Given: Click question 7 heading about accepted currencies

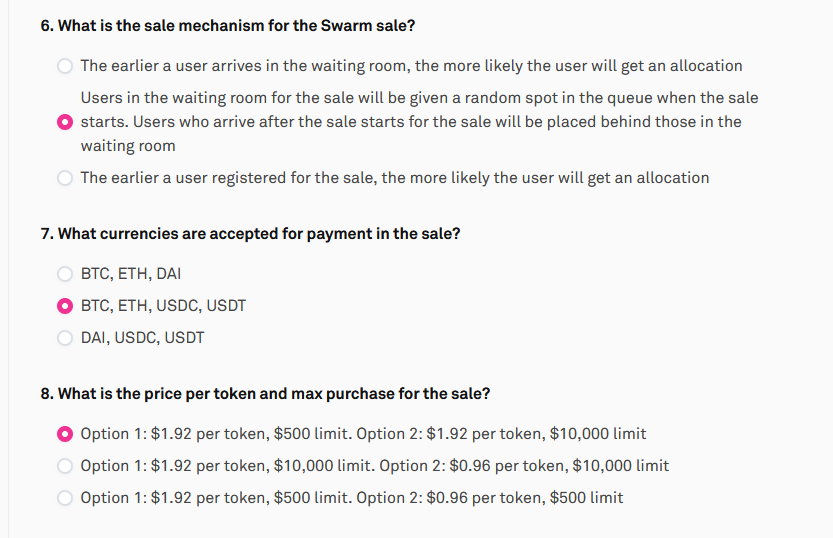Looking at the screenshot, I should [250, 234].
